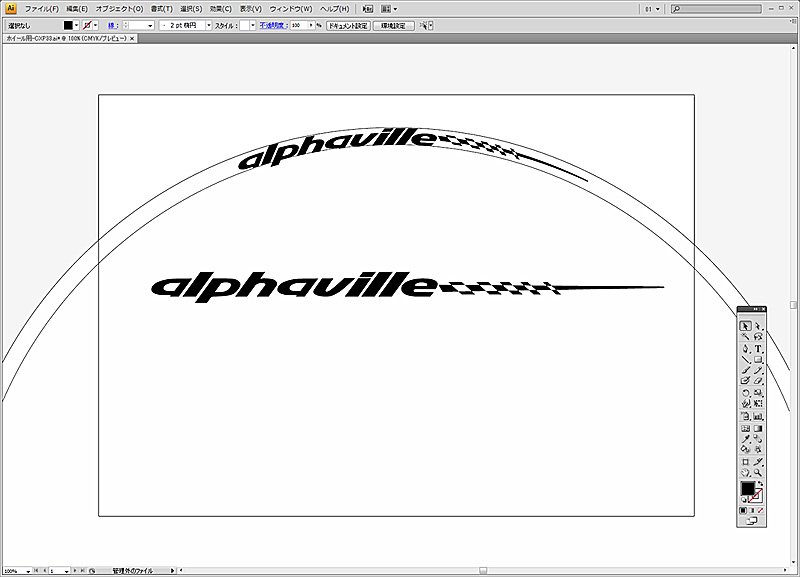Open the zoom level dropdown in status bar
800x577 pixels.
point(28,571)
